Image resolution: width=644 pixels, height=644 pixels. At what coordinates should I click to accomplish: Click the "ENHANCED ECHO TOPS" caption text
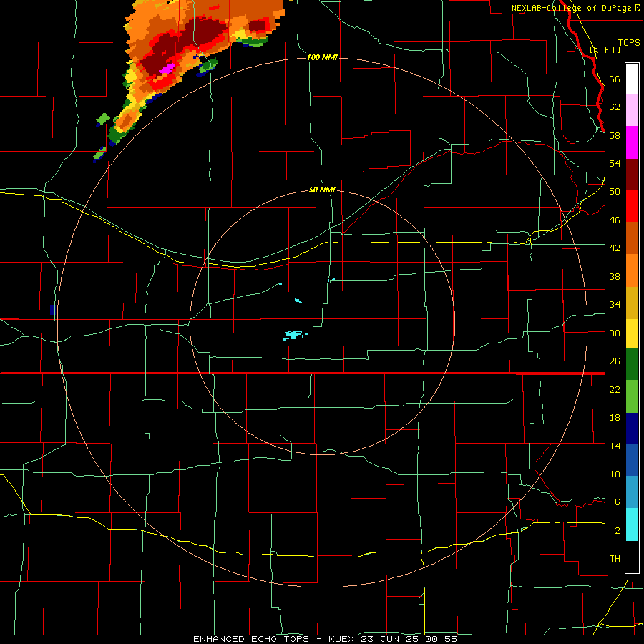click(x=251, y=639)
